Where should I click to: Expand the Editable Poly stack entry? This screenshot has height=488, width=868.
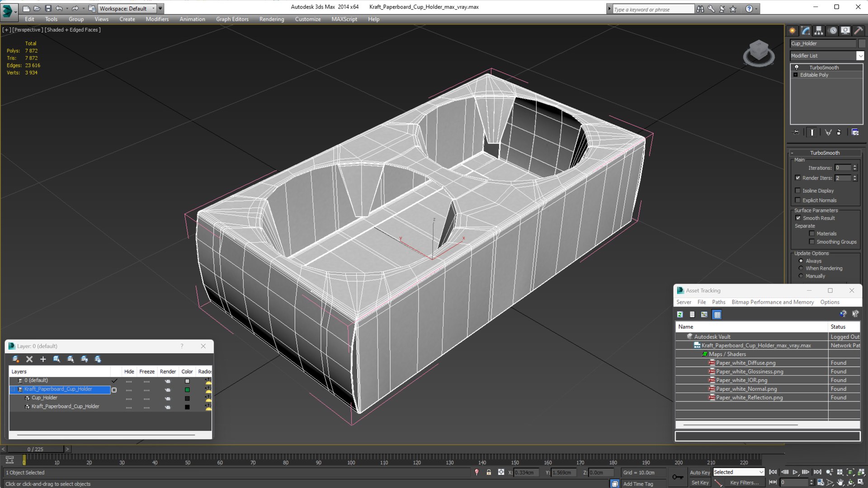pos(796,75)
